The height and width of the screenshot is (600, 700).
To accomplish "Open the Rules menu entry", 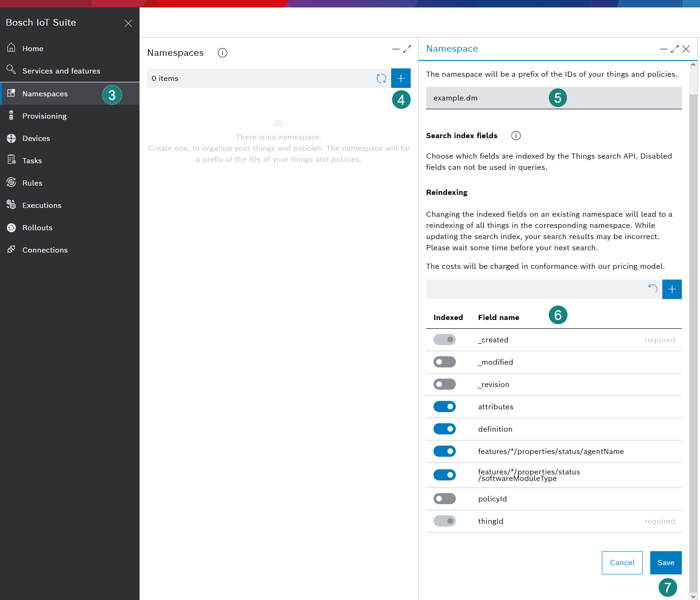I will pyautogui.click(x=70, y=183).
